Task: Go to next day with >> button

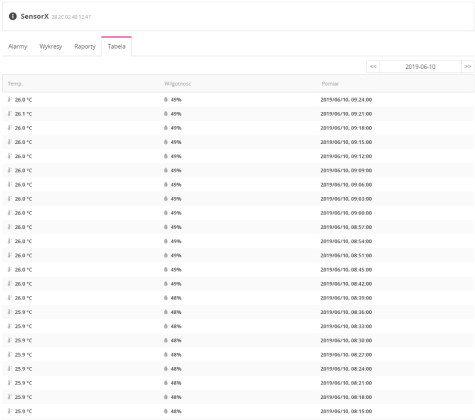Action: (x=468, y=66)
